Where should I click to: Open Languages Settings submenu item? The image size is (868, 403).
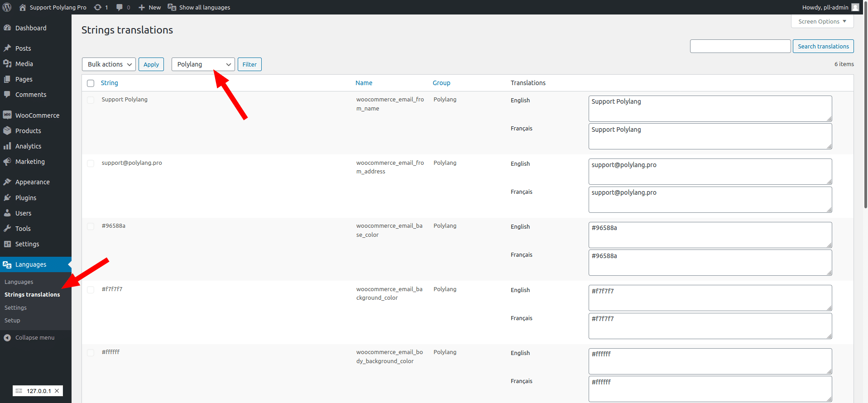pos(15,307)
